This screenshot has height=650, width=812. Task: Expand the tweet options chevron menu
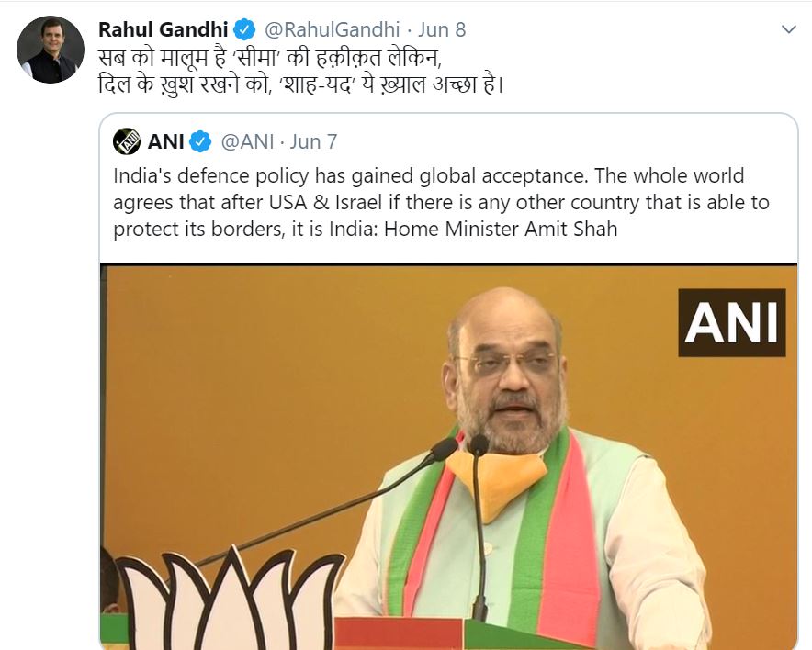tap(789, 29)
